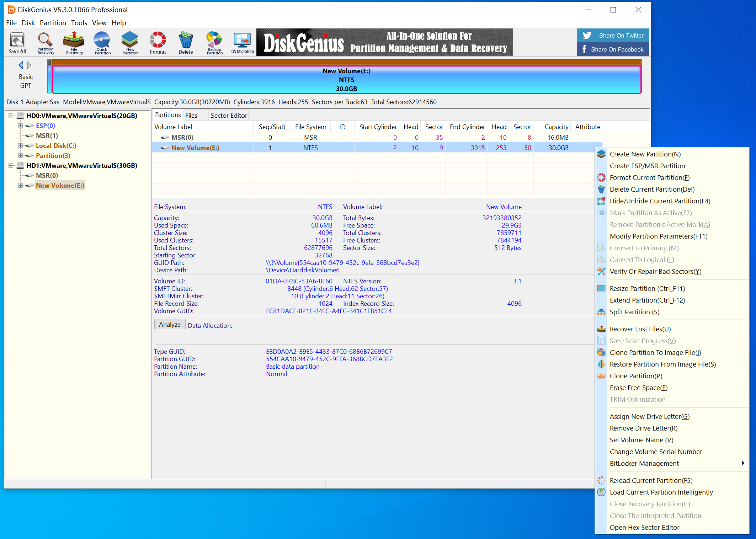Click the pie-chart icon beside Clone Partition To Image File
Screen dimensions: 756x539
pos(601,352)
